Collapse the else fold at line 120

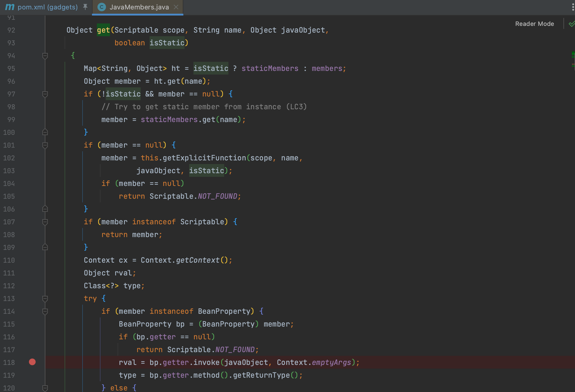(x=45, y=388)
